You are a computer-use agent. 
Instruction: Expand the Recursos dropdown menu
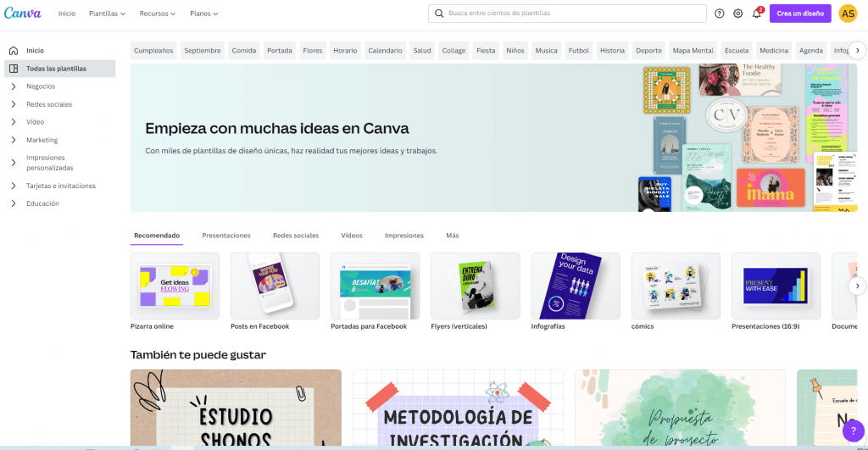pyautogui.click(x=158, y=14)
